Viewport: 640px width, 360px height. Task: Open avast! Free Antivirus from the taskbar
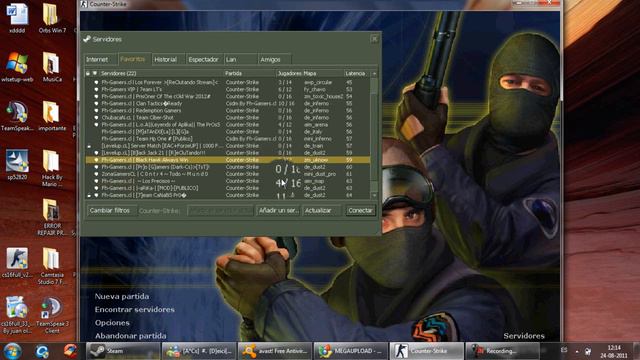pos(275,351)
